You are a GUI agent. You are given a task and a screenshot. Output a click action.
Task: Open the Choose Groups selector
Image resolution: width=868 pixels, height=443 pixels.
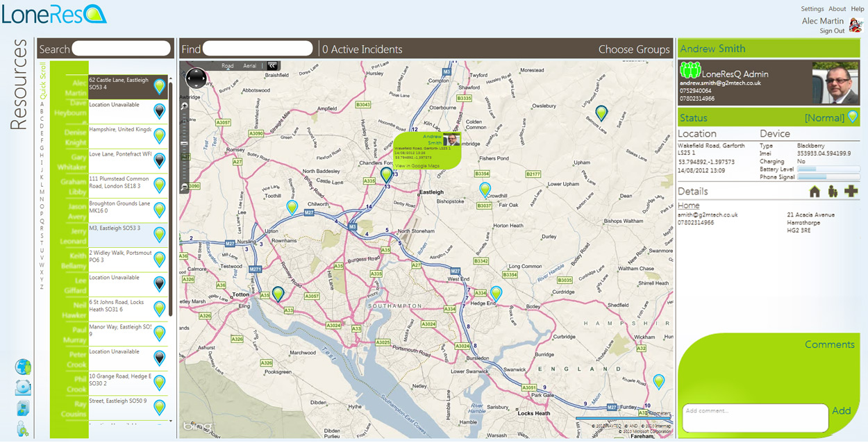pos(634,49)
